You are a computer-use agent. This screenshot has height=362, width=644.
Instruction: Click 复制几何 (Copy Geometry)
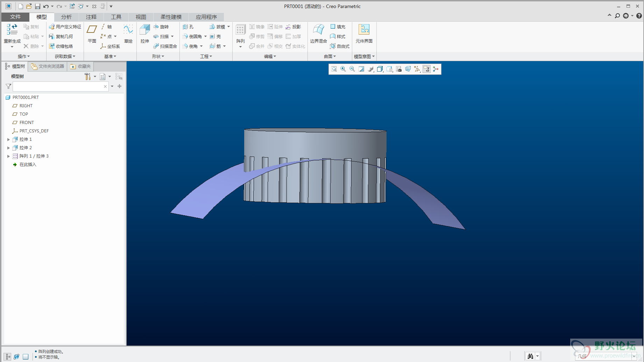61,36
